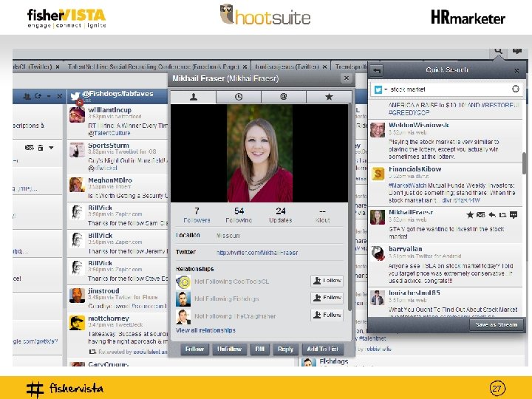Open mattcharney username in stream

click(x=109, y=318)
